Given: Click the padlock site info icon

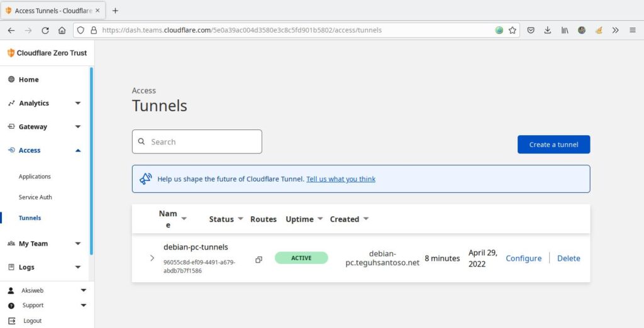Looking at the screenshot, I should tap(94, 30).
